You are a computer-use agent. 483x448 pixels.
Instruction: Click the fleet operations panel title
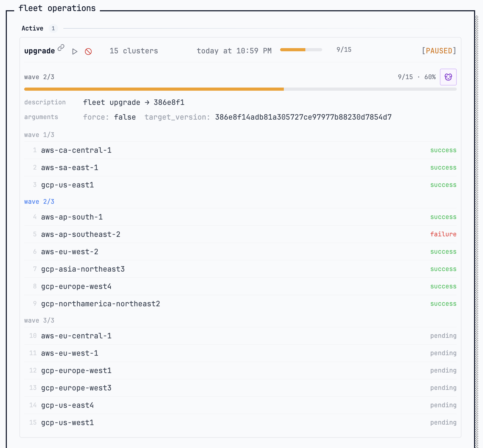pyautogui.click(x=57, y=8)
